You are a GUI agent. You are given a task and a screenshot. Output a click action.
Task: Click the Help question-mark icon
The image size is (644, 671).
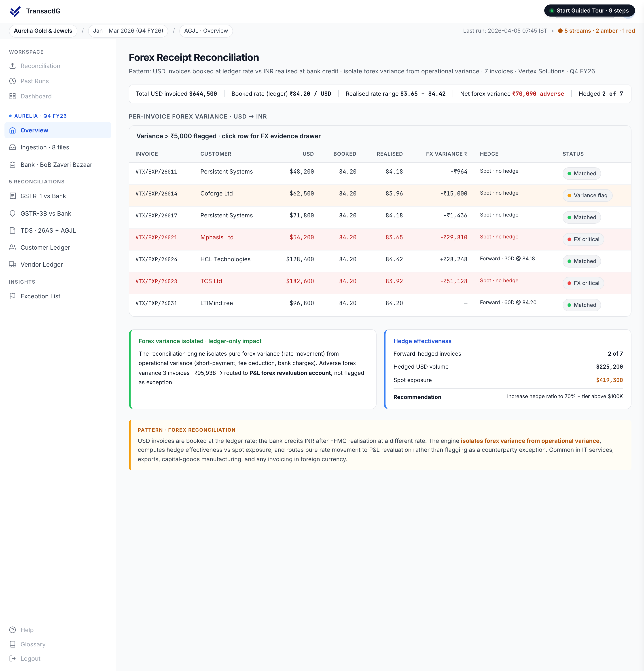[13, 630]
